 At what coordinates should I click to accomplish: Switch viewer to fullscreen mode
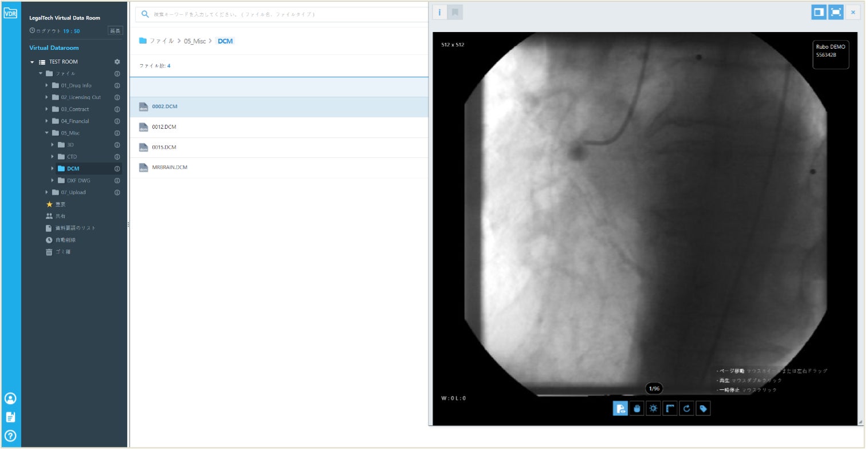836,12
